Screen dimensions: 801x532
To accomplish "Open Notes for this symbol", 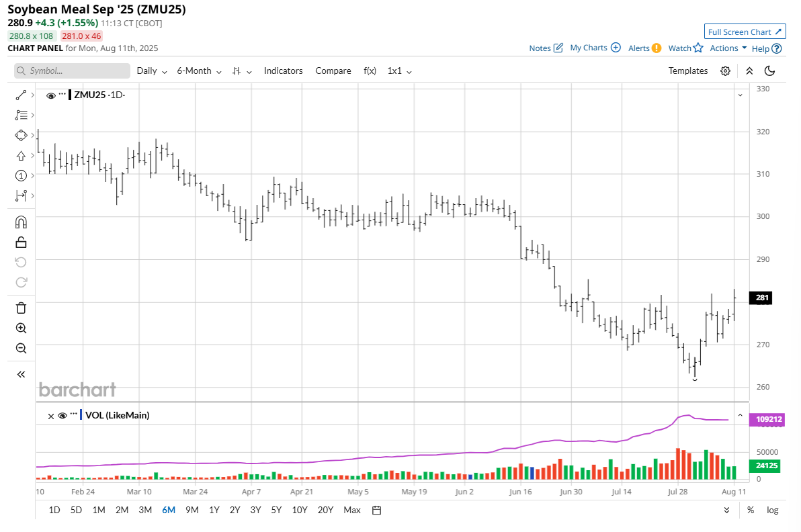I will [x=546, y=48].
